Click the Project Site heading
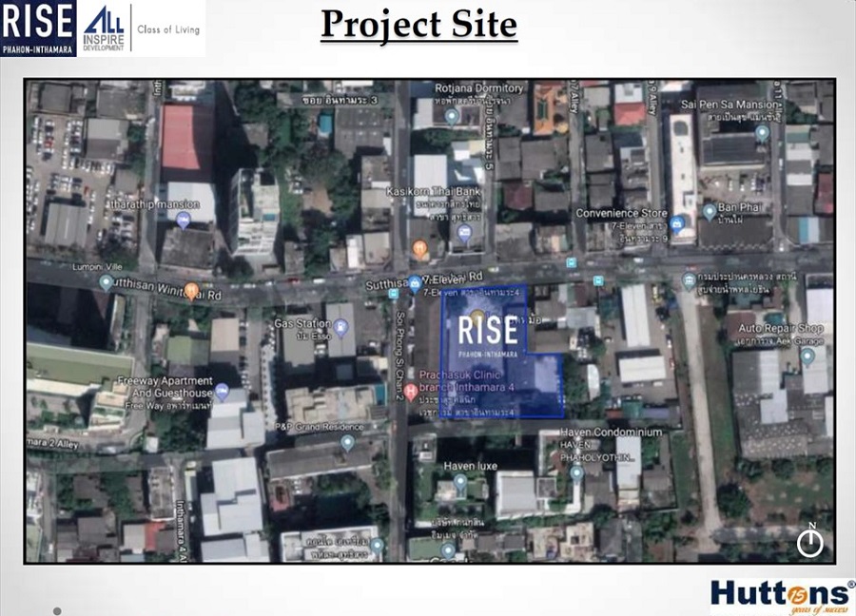 coord(418,25)
